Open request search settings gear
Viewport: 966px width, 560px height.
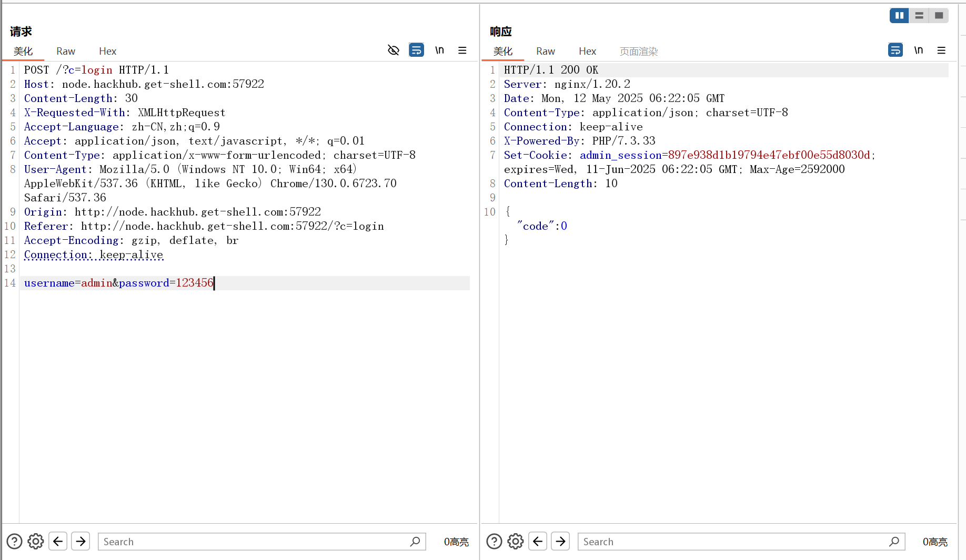coord(36,541)
